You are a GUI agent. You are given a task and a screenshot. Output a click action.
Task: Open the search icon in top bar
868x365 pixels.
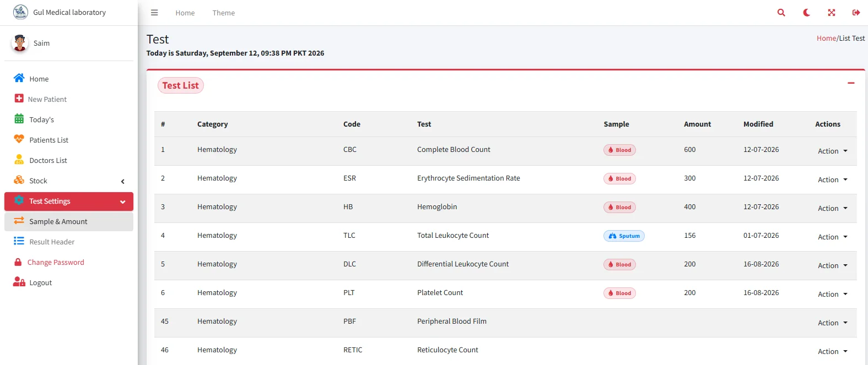781,13
